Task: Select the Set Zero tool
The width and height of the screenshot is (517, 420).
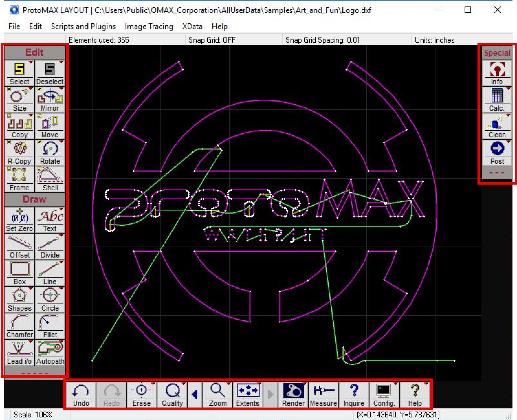Action: click(x=19, y=220)
